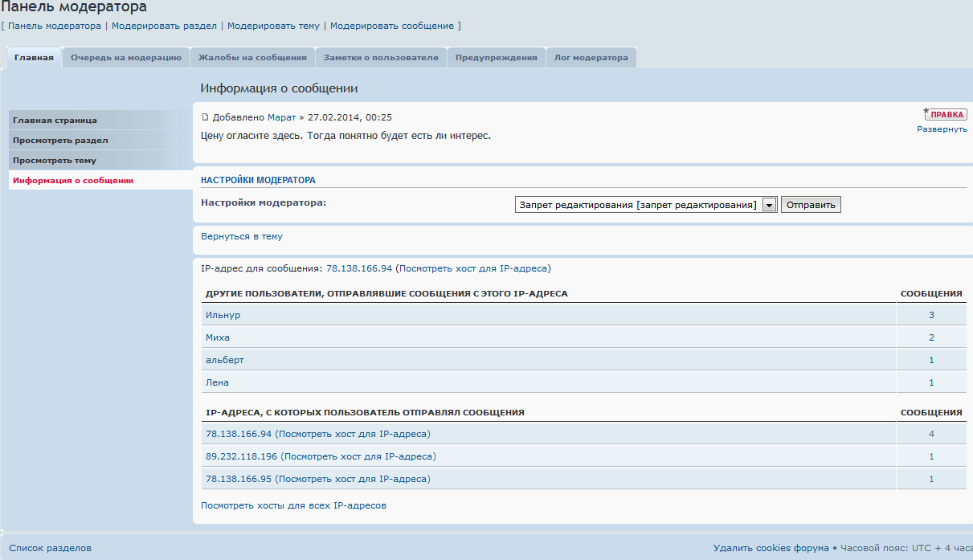The height and width of the screenshot is (560, 973).
Task: Click the Отправить button
Action: (811, 205)
